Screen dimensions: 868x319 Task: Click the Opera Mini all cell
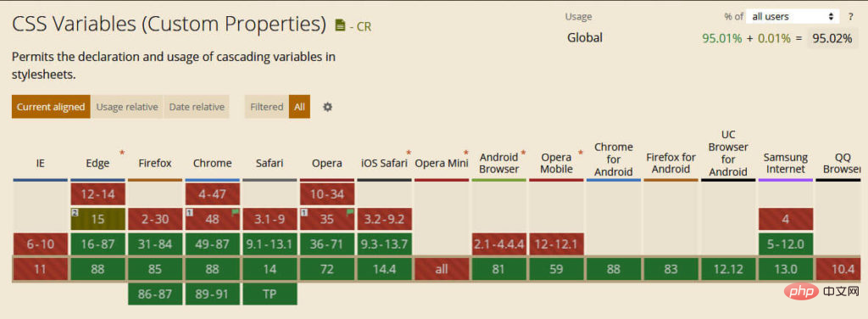[x=441, y=270]
